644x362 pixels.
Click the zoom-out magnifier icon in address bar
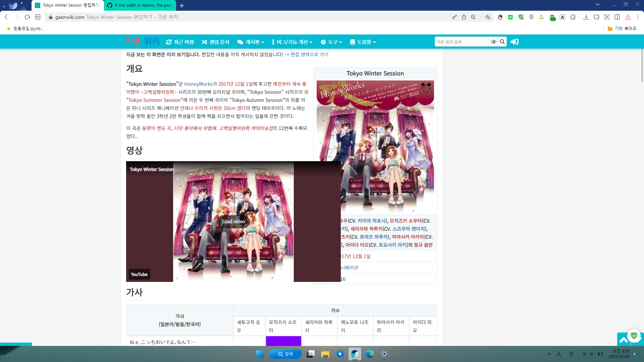473,17
